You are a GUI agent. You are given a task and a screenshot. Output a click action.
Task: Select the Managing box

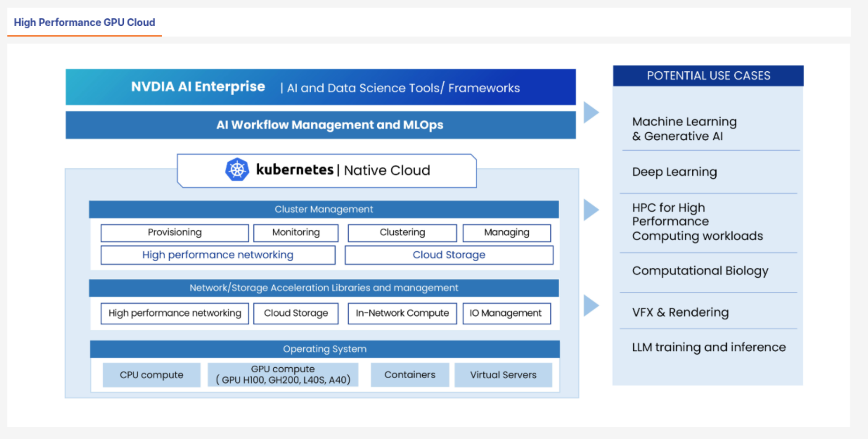(x=507, y=233)
